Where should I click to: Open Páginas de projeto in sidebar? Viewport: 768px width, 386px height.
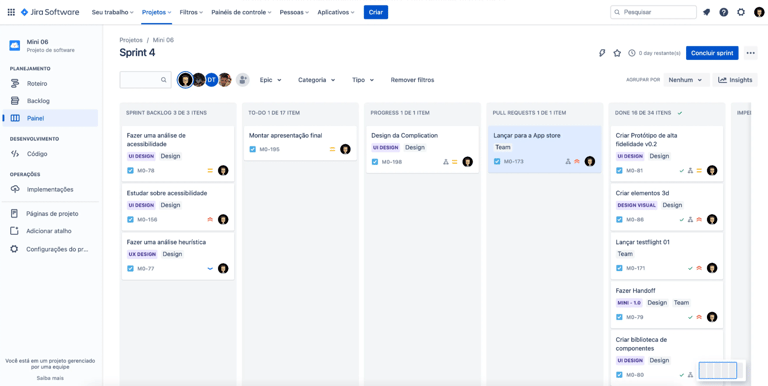click(x=50, y=214)
